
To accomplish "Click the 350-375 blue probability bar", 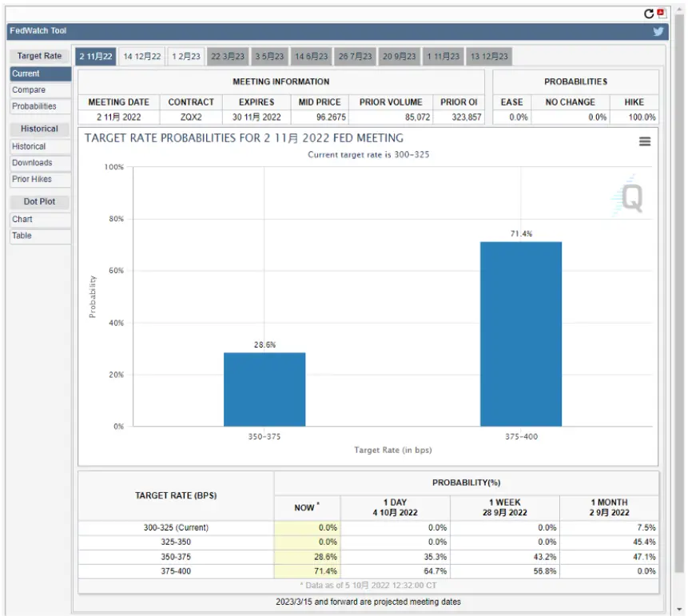I will pos(264,389).
